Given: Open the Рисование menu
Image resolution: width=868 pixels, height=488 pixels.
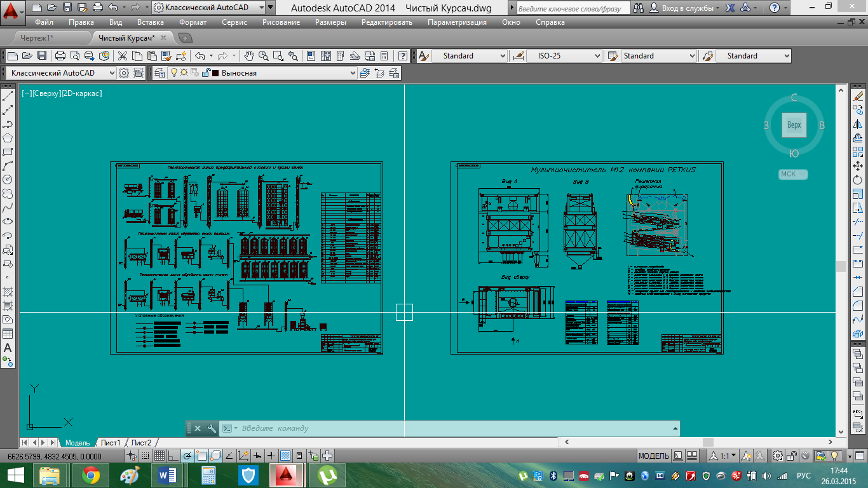Looking at the screenshot, I should point(281,22).
